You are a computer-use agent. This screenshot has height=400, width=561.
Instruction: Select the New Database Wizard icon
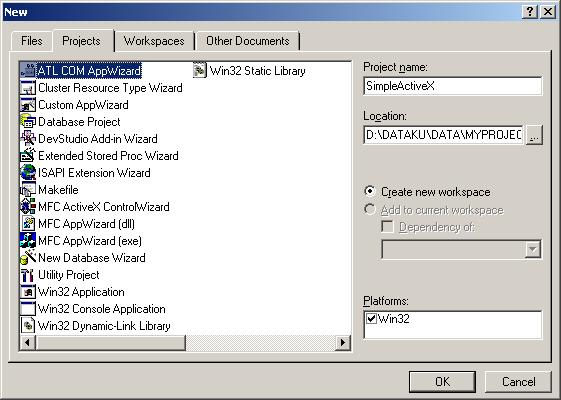[x=28, y=257]
